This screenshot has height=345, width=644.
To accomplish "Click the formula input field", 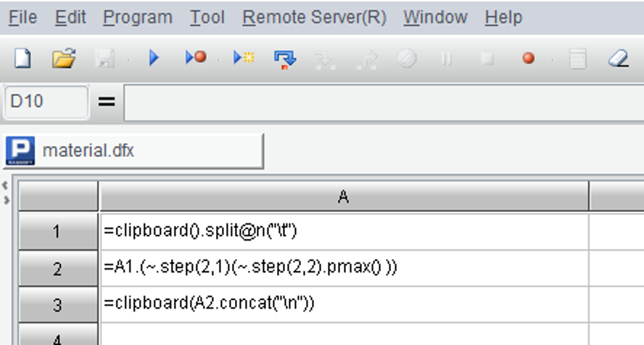I will pos(383,102).
